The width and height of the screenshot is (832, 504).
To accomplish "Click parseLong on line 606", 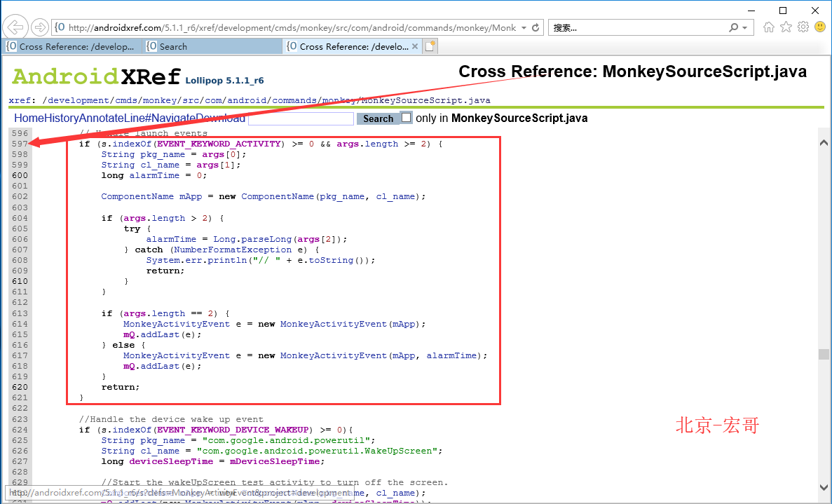I will click(x=266, y=239).
